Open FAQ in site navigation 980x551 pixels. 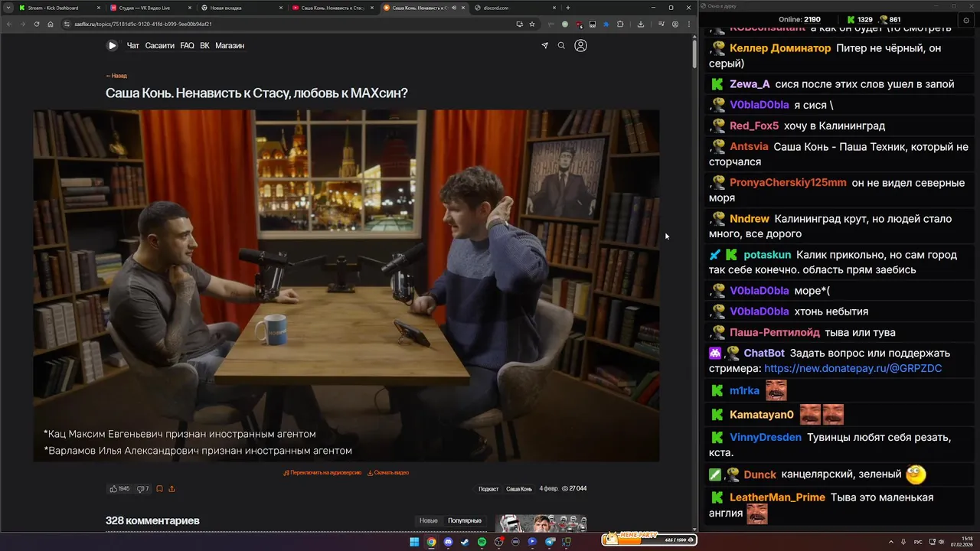pos(188,45)
